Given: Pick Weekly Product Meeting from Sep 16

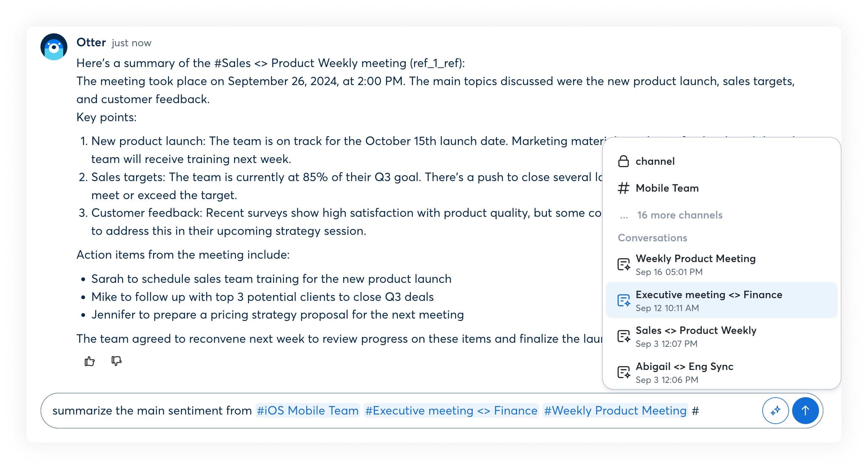Looking at the screenshot, I should click(x=721, y=264).
